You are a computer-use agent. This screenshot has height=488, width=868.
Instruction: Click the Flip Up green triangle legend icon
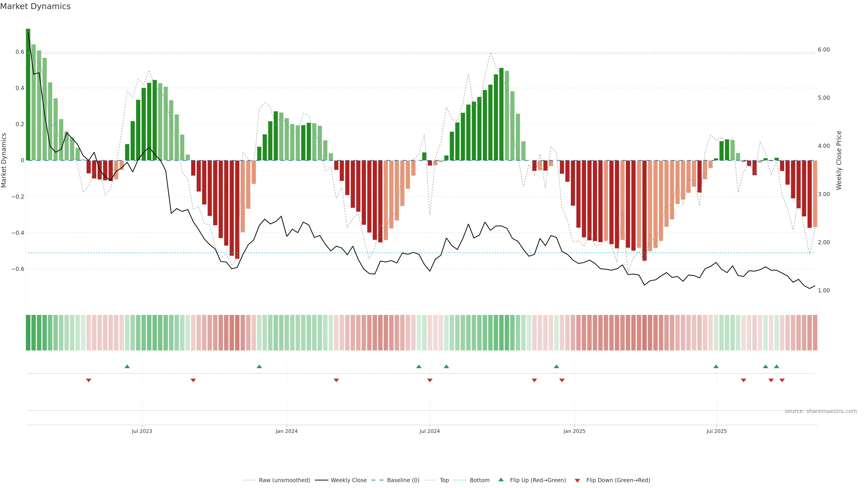[x=501, y=480]
